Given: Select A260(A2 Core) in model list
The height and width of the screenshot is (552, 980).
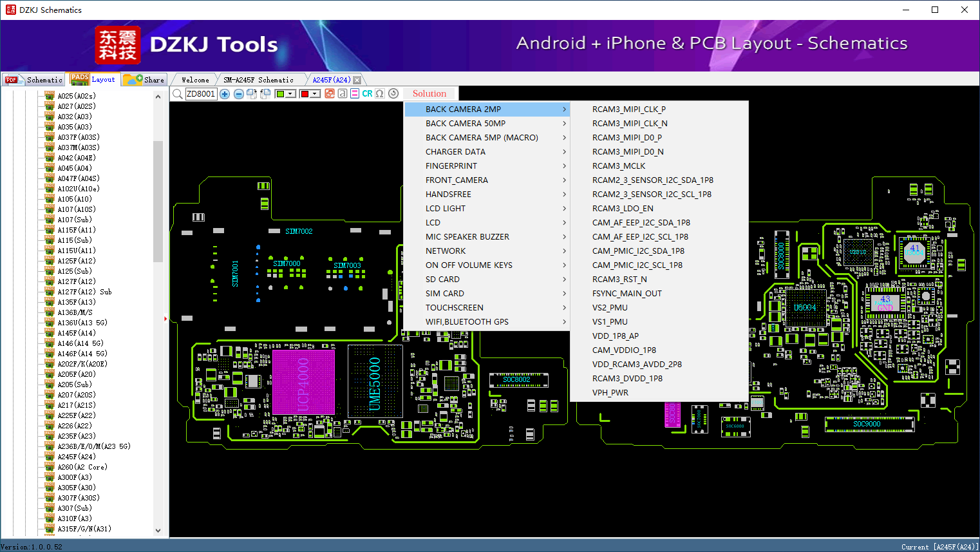Looking at the screenshot, I should [82, 467].
